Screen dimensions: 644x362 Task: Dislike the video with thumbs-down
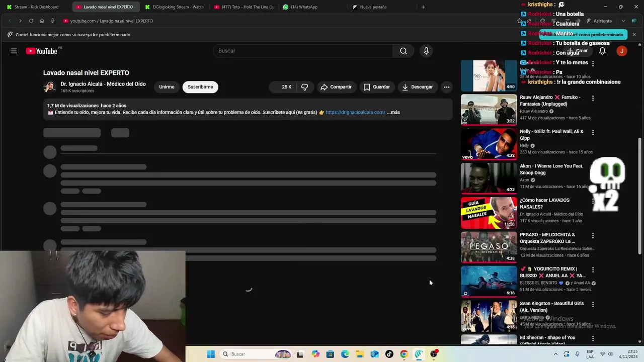pos(305,87)
